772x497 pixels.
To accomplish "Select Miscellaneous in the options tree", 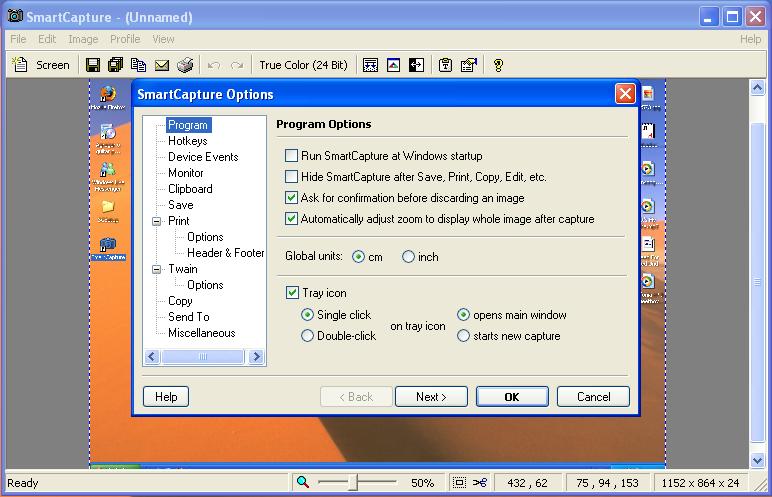I will click(201, 333).
